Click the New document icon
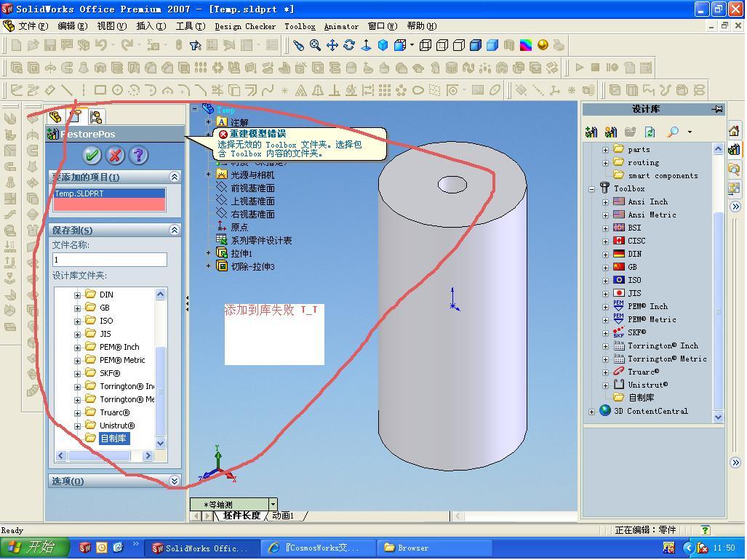The image size is (747, 560). [x=16, y=45]
